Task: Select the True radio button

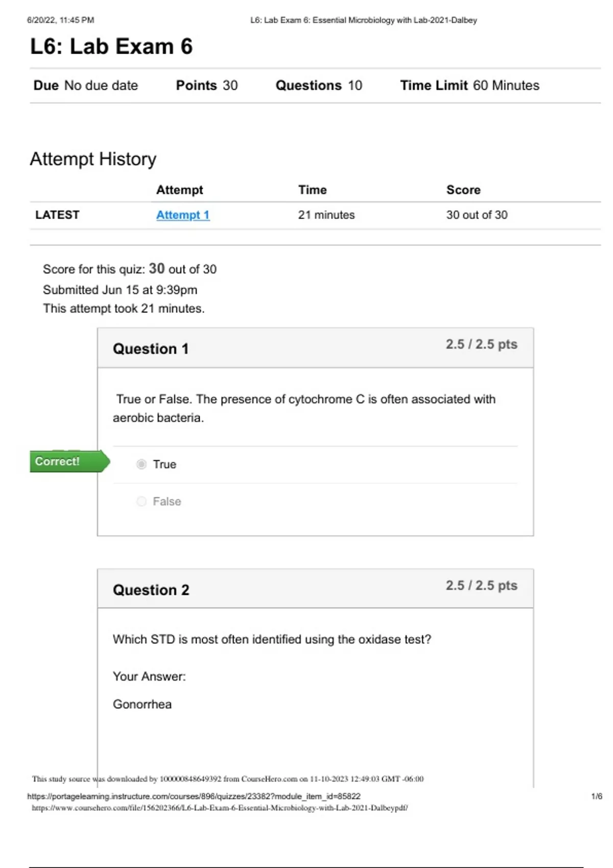Action: click(x=142, y=464)
